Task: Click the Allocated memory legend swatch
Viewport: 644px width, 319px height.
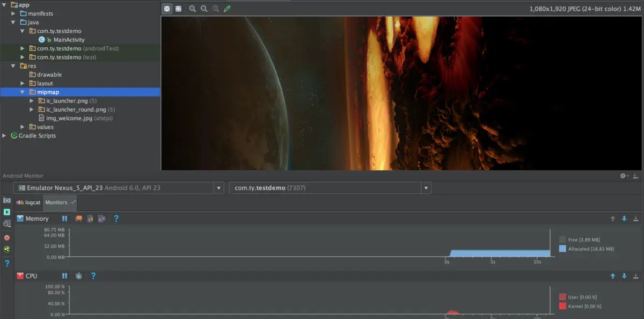Action: pos(562,249)
